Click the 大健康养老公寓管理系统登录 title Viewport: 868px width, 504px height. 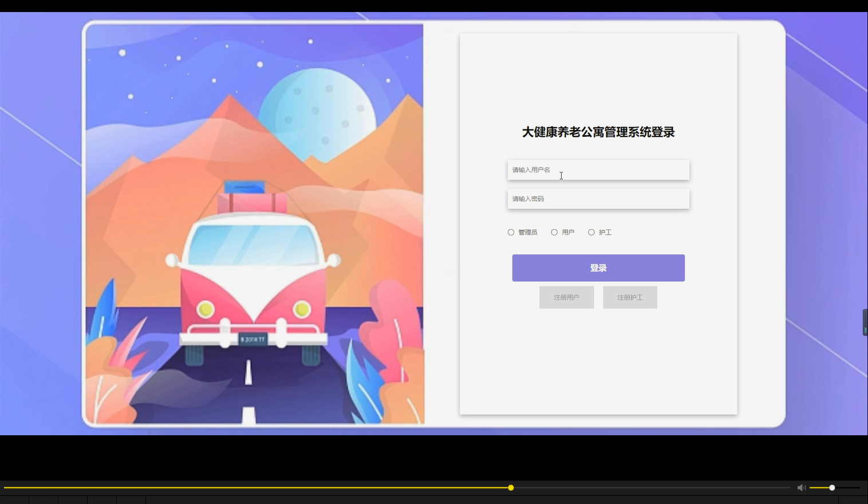(x=598, y=132)
